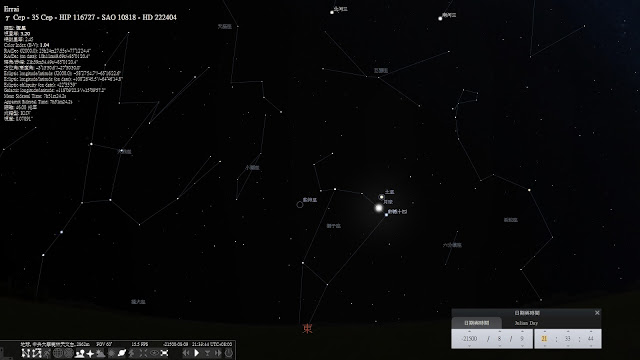Click the month field showing 8
Screen dimensions: 640x360
pos(500,339)
